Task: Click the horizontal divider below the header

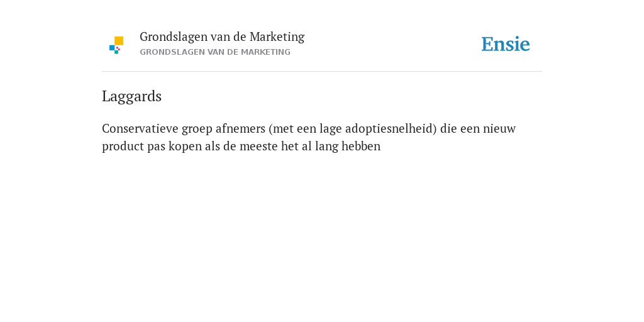Action: (322, 72)
